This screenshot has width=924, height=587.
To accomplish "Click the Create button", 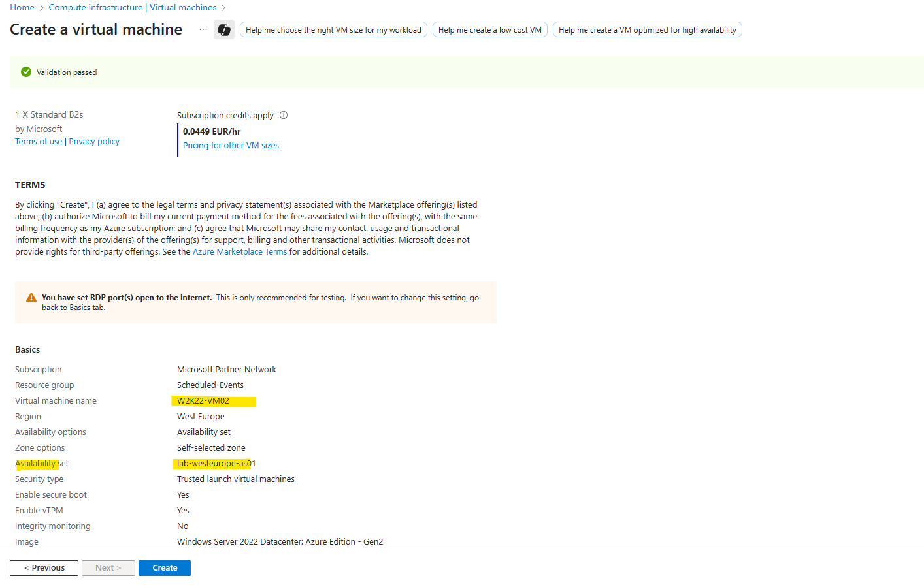I will coord(165,568).
